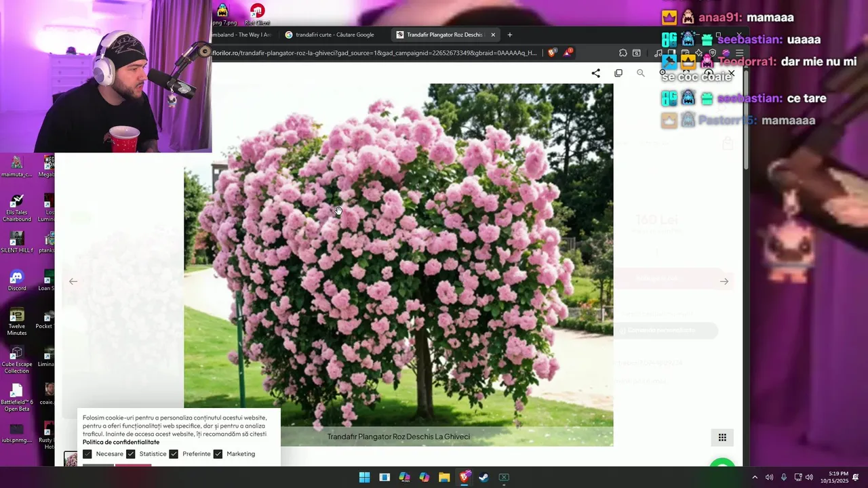
Task: Close the Trandafir Plangator Roz Deschis tab
Action: tap(493, 35)
